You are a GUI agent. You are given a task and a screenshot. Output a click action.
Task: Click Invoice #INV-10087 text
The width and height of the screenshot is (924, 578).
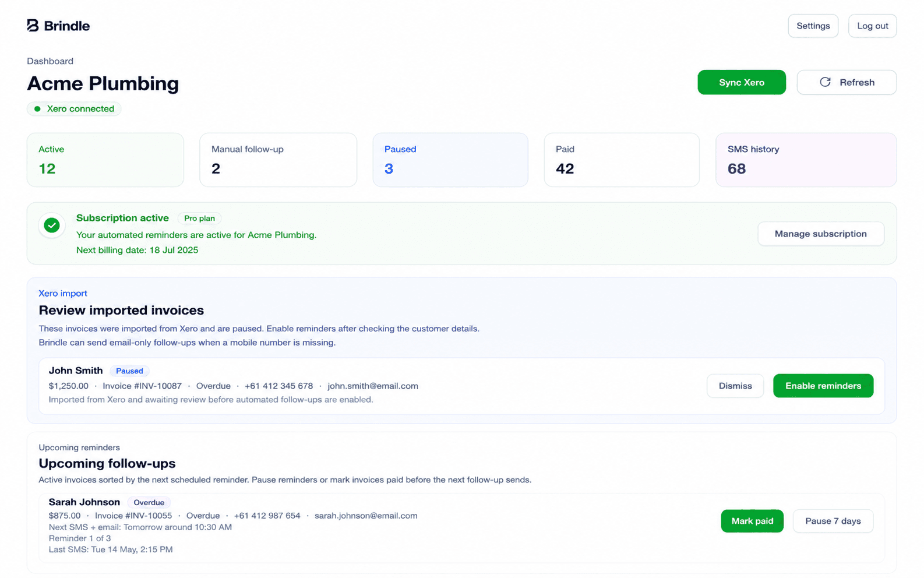pyautogui.click(x=142, y=386)
